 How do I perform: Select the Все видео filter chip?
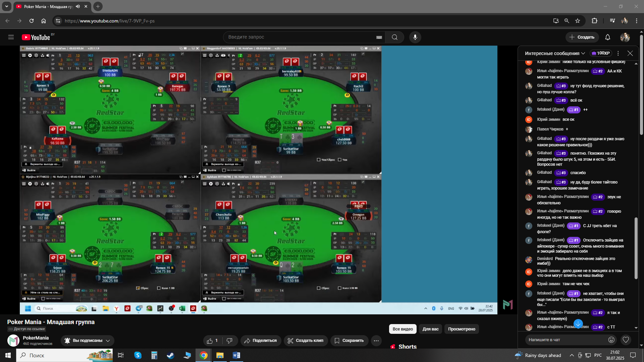(402, 329)
